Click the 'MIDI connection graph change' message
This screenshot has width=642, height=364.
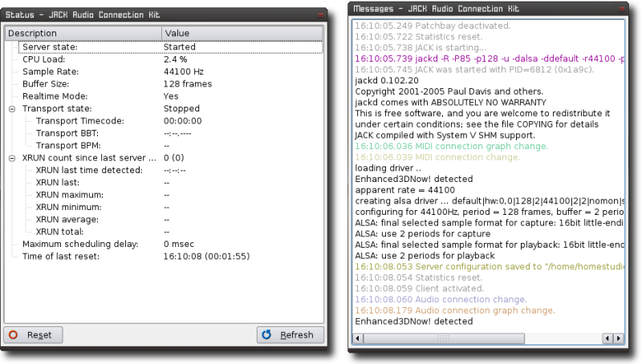[x=451, y=147]
